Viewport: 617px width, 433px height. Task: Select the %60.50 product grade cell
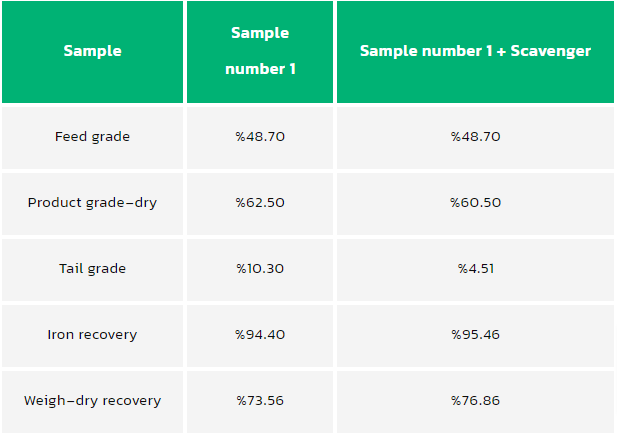tap(475, 202)
